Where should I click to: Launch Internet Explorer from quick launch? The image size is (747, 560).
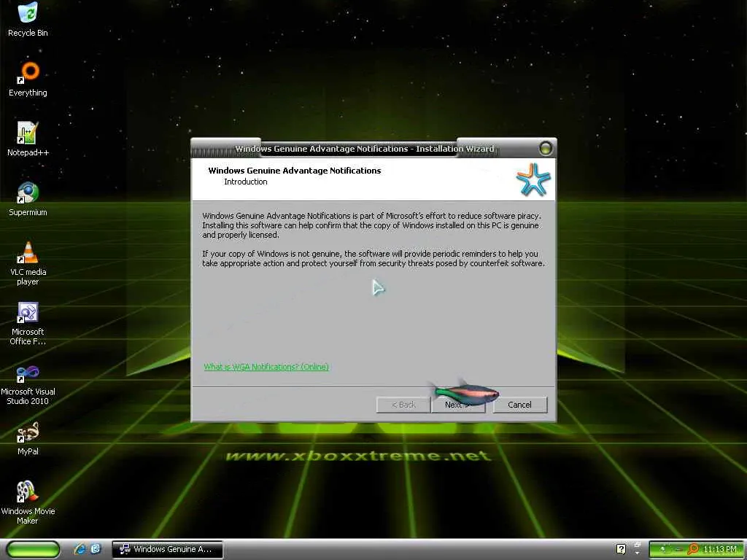[x=80, y=549]
